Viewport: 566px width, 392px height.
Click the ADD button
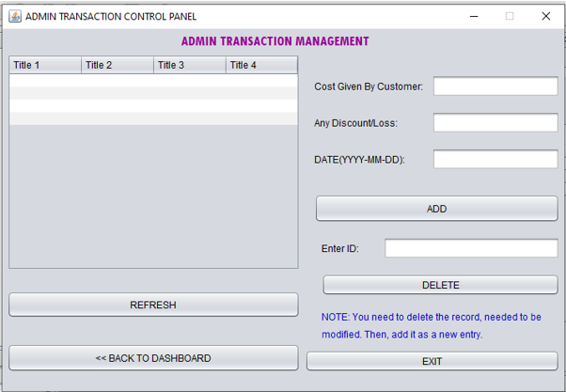tap(437, 209)
